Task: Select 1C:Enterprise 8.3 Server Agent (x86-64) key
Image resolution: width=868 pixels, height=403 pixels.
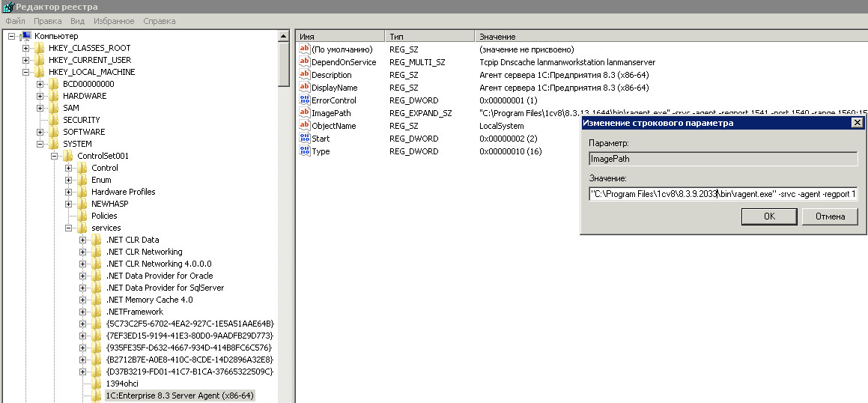Action: (x=179, y=396)
